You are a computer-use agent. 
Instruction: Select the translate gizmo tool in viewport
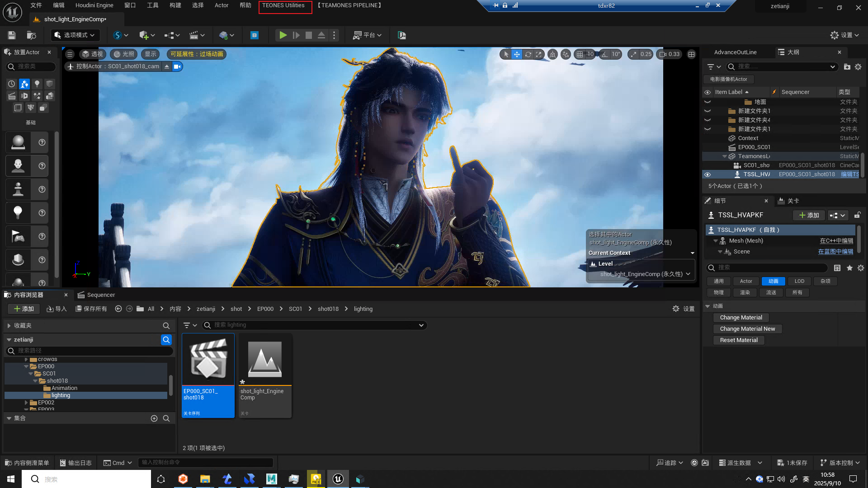click(517, 54)
